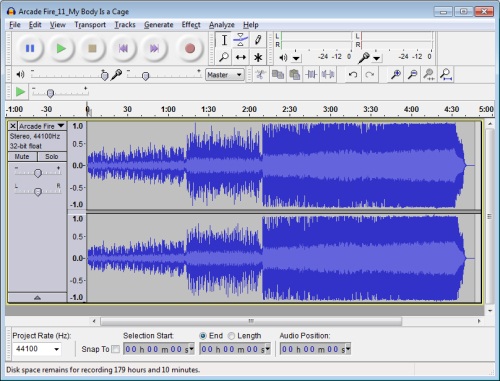The image size is (500, 381).
Task: Open the File menu
Action: [x=15, y=25]
